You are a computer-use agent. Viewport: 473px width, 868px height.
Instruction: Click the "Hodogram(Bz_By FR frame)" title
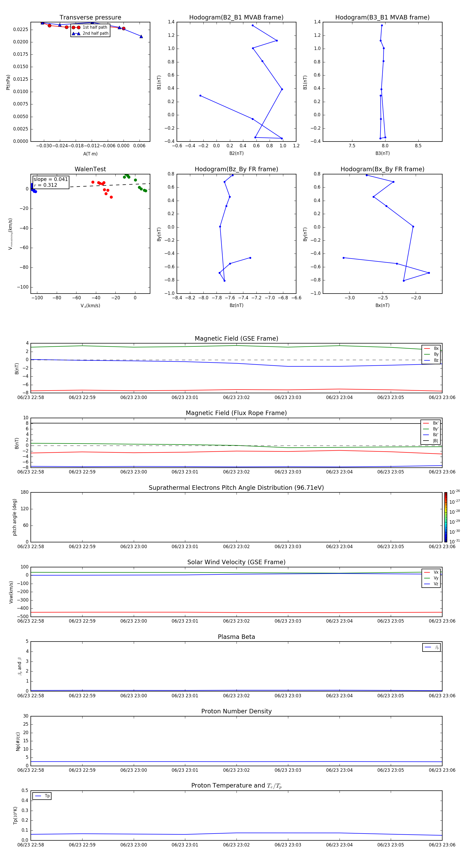236,169
